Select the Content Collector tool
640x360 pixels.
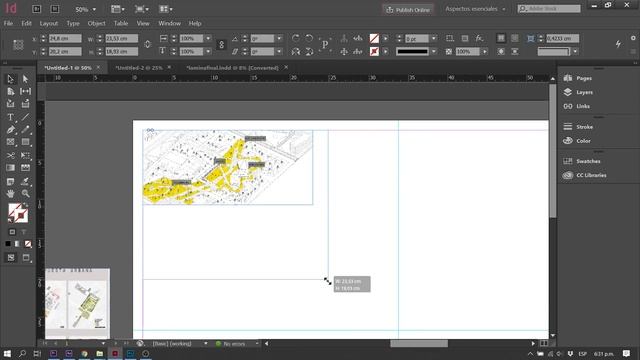[10, 104]
